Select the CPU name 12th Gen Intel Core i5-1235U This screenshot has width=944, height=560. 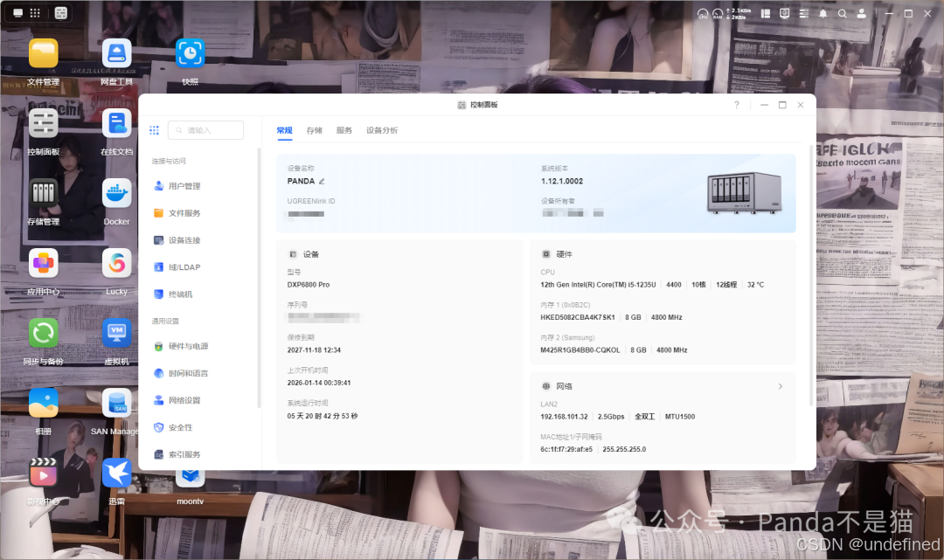pos(598,285)
